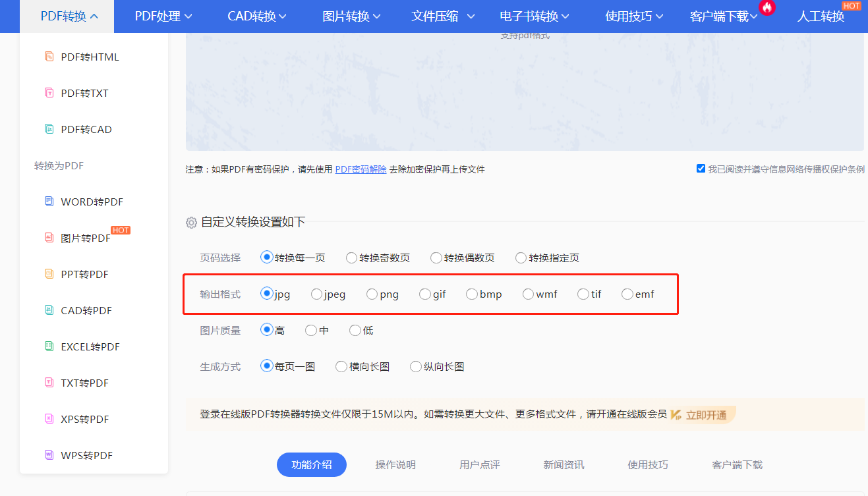Open EXCEL转PDF in sidebar
Image resolution: width=868 pixels, height=496 pixels.
(90, 346)
